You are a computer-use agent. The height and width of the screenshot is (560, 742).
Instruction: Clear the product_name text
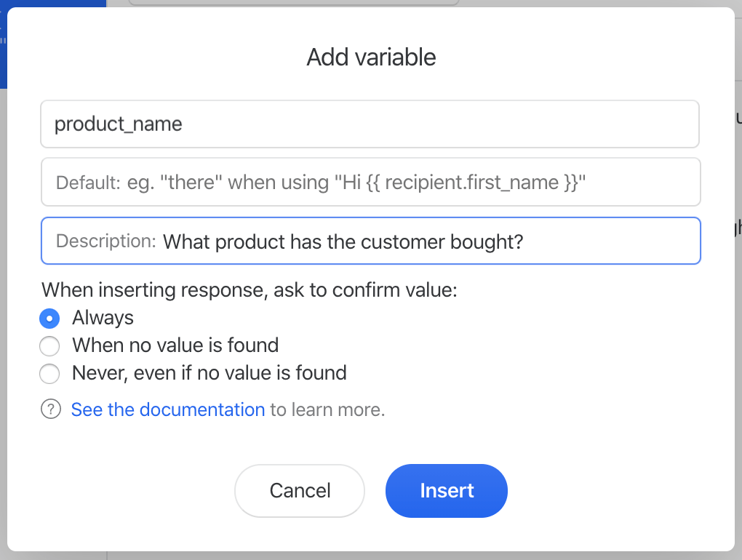pyautogui.click(x=117, y=124)
